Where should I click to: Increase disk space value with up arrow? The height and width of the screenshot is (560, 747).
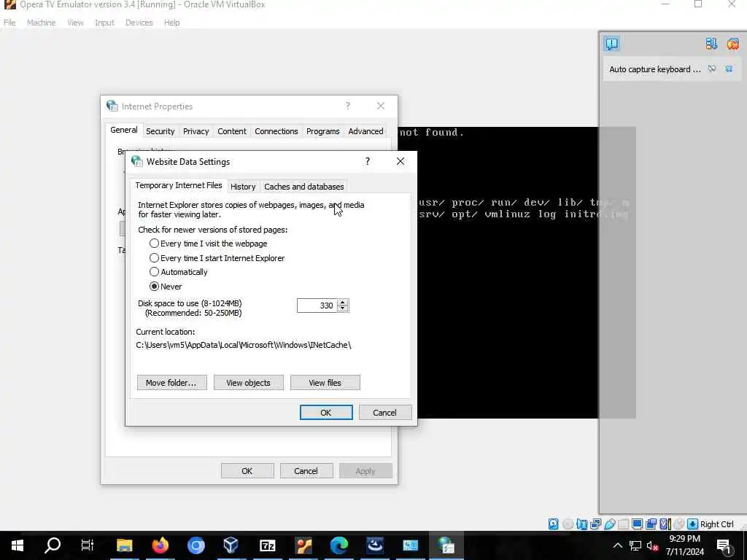343,303
